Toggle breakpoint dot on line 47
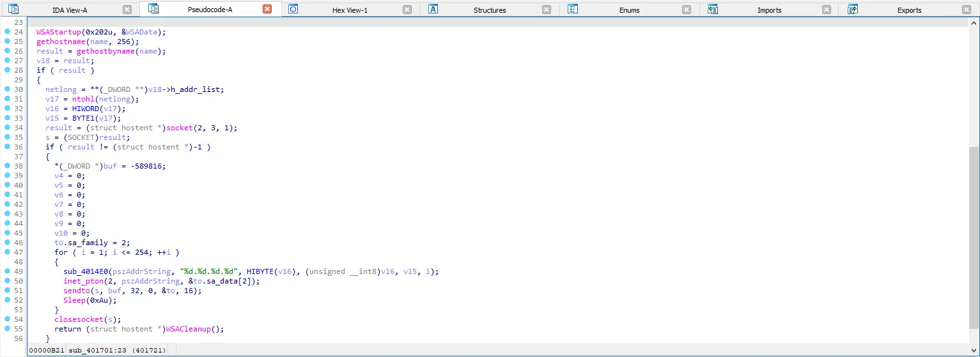980x357 pixels. tap(7, 252)
